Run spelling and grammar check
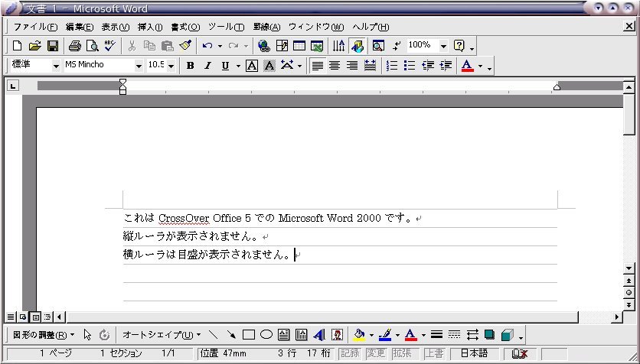The height and width of the screenshot is (364, 640). (109, 46)
